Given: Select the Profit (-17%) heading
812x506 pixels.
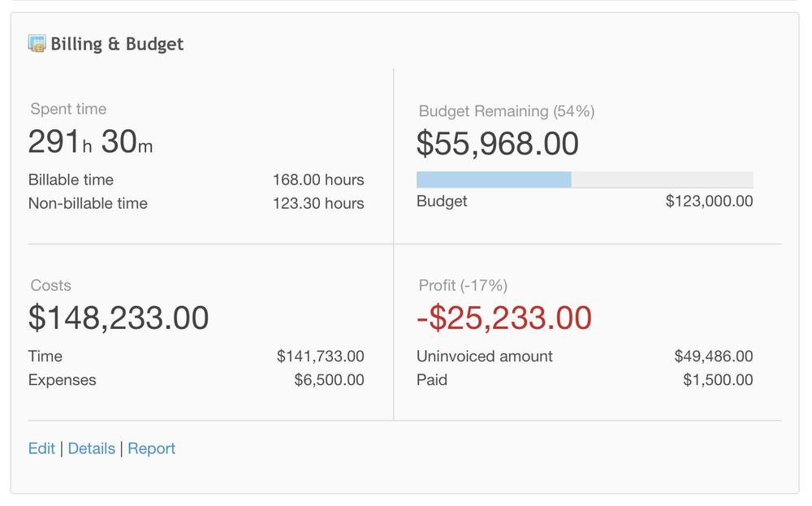Looking at the screenshot, I should pyautogui.click(x=460, y=285).
